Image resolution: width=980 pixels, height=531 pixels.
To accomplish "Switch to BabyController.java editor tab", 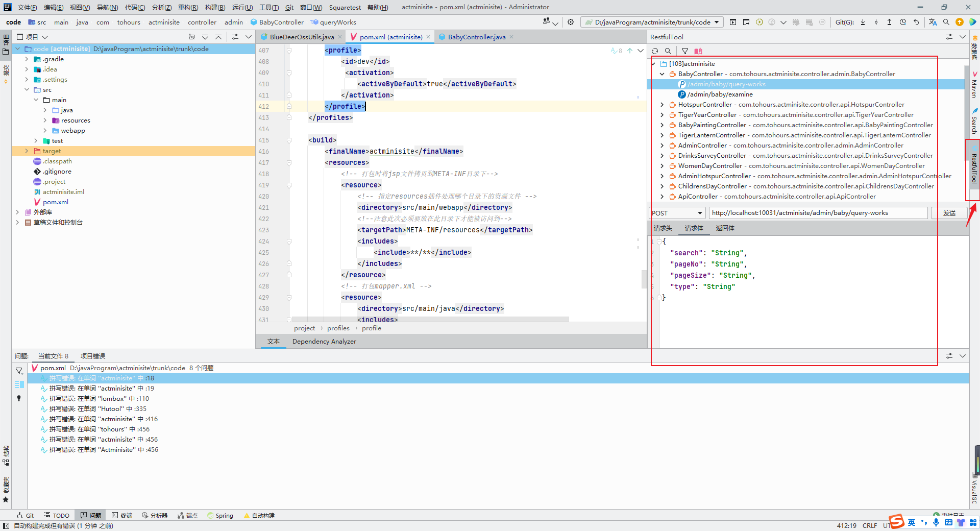I will click(x=476, y=37).
